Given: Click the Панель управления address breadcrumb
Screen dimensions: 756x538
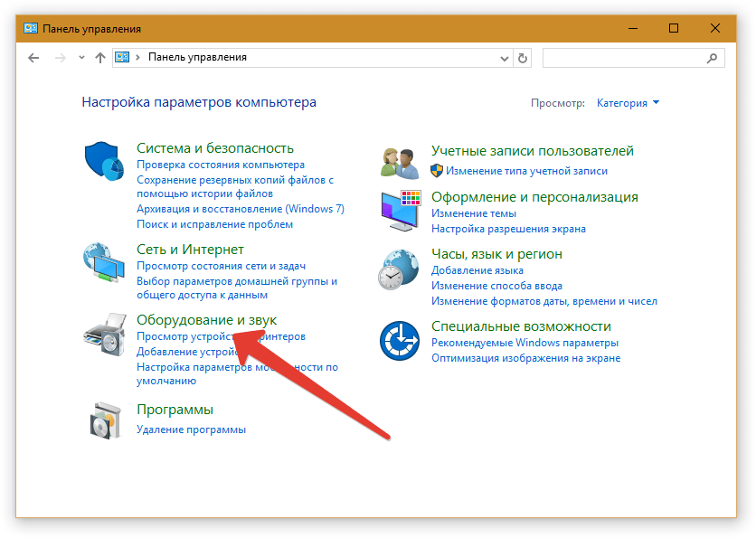Looking at the screenshot, I should click(x=197, y=57).
